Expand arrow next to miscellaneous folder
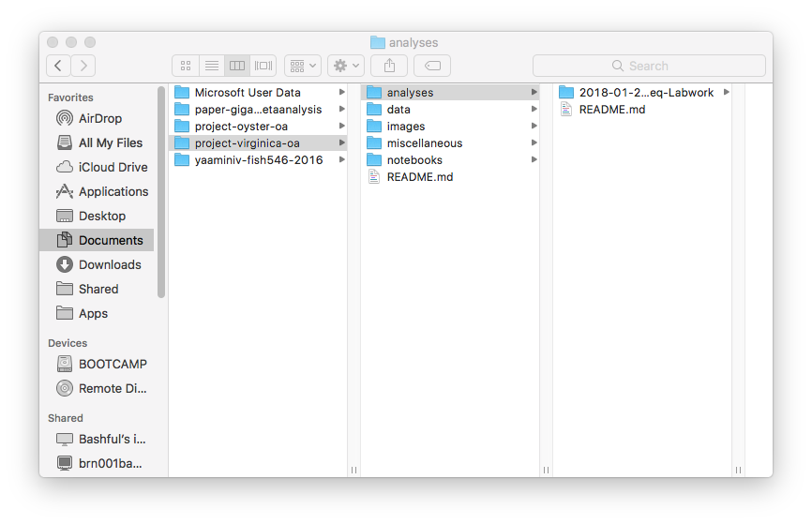Image resolution: width=812 pixels, height=524 pixels. pos(534,142)
